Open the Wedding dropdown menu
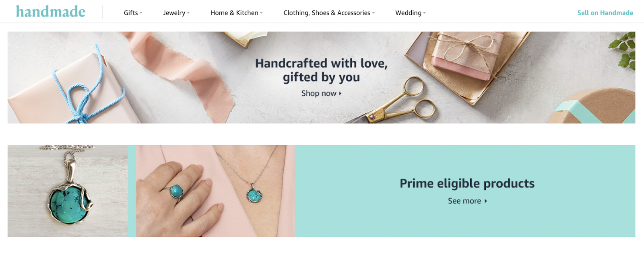This screenshot has height=257, width=644. pos(410,13)
